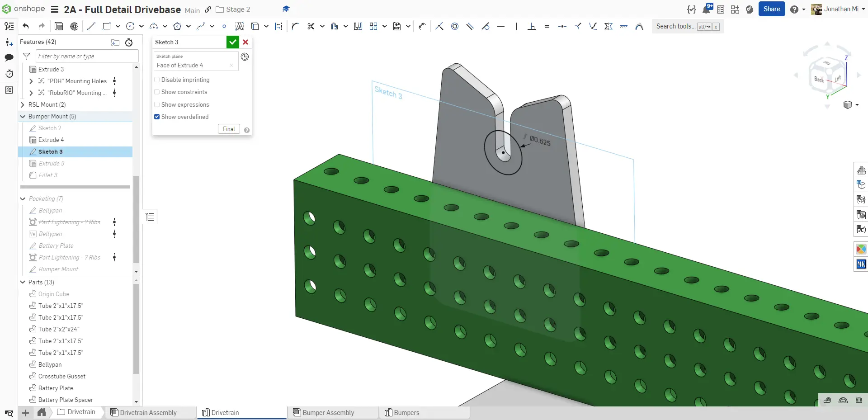Apply the Concentric constraint tool
The width and height of the screenshot is (868, 420).
[455, 26]
